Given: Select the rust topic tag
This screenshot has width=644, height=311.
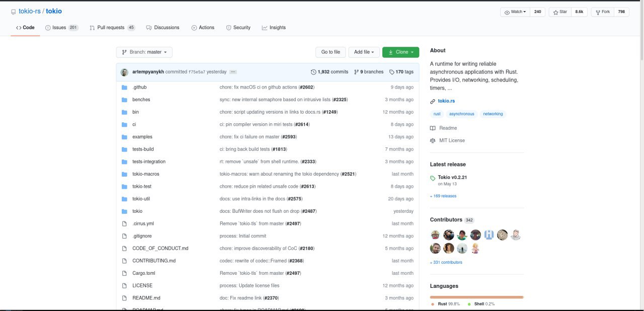Looking at the screenshot, I should coord(437,114).
